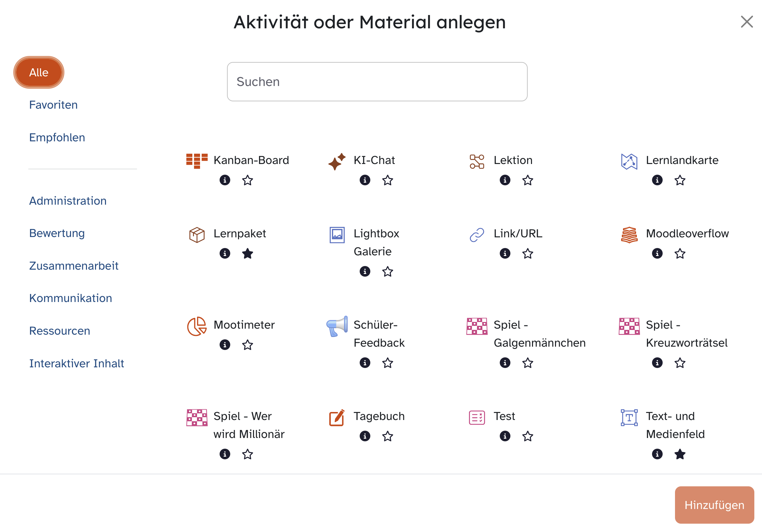Pick the Lektion activity icon

tap(477, 162)
